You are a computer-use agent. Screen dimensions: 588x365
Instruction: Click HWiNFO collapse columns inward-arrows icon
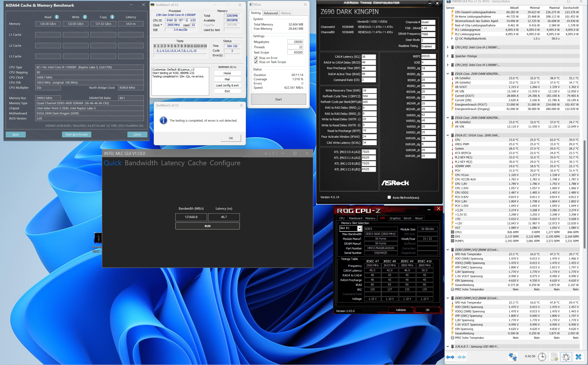462,357
